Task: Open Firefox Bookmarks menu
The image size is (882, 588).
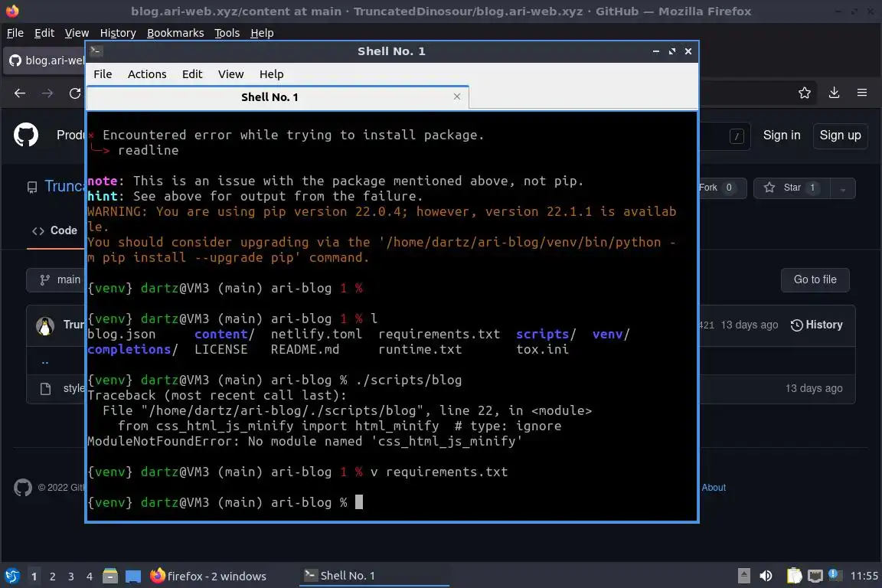Action: [175, 33]
